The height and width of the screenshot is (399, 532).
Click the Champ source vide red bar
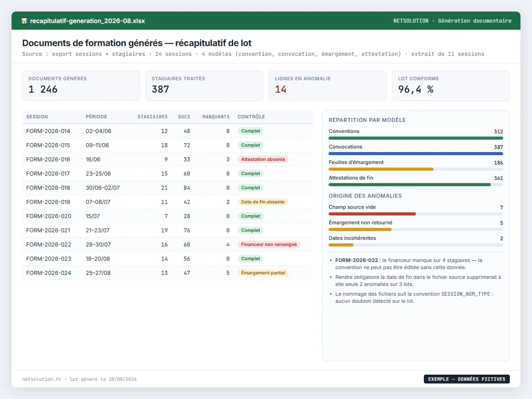tap(372, 214)
